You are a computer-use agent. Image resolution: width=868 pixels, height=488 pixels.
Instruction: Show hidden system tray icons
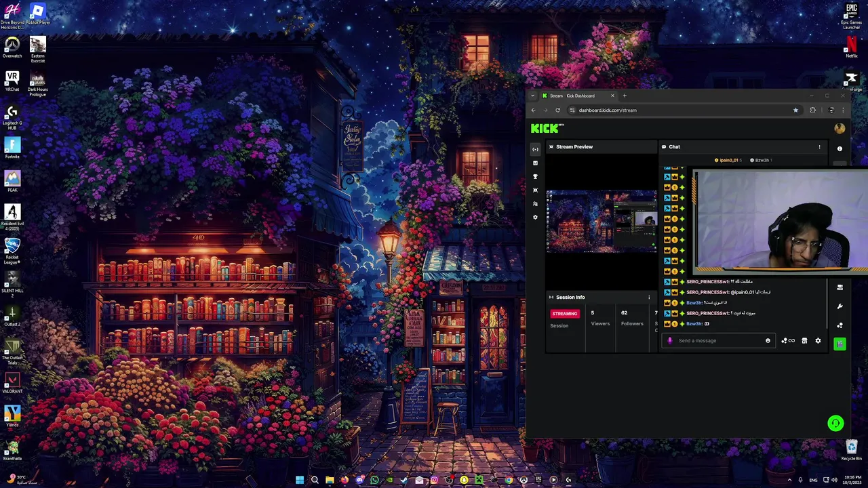[x=789, y=480]
